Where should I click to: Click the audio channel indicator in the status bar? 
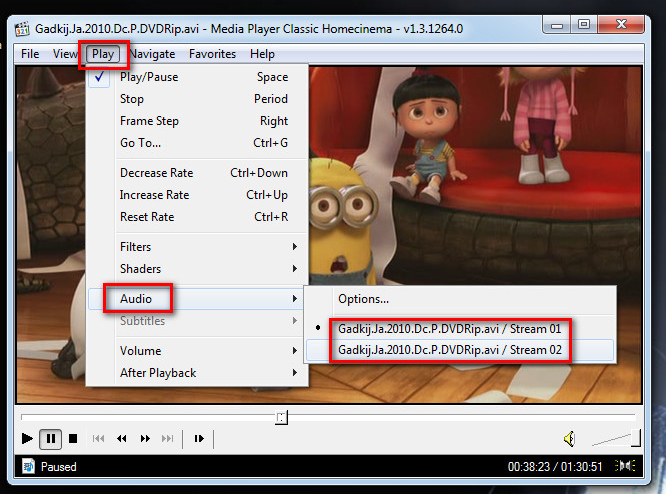(625, 466)
